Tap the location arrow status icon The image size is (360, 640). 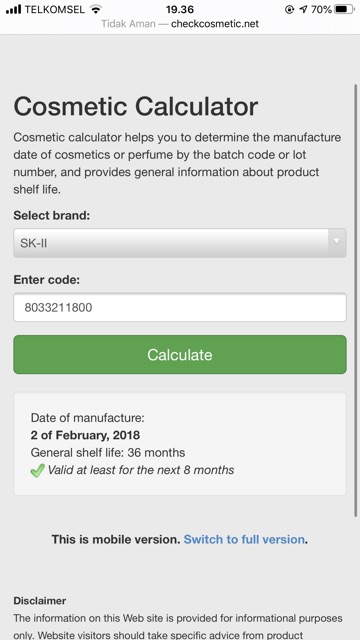click(x=302, y=9)
